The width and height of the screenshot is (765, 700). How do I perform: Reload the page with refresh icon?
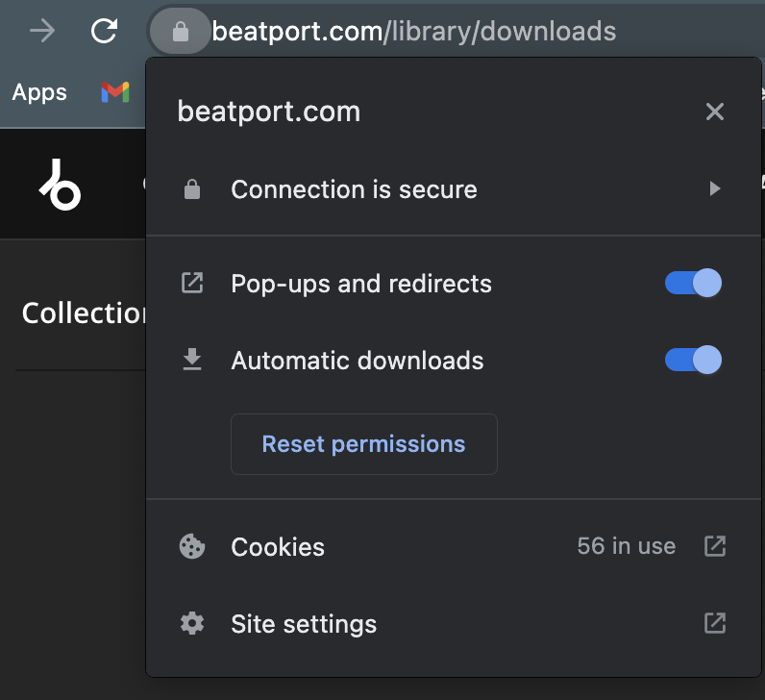(x=105, y=31)
